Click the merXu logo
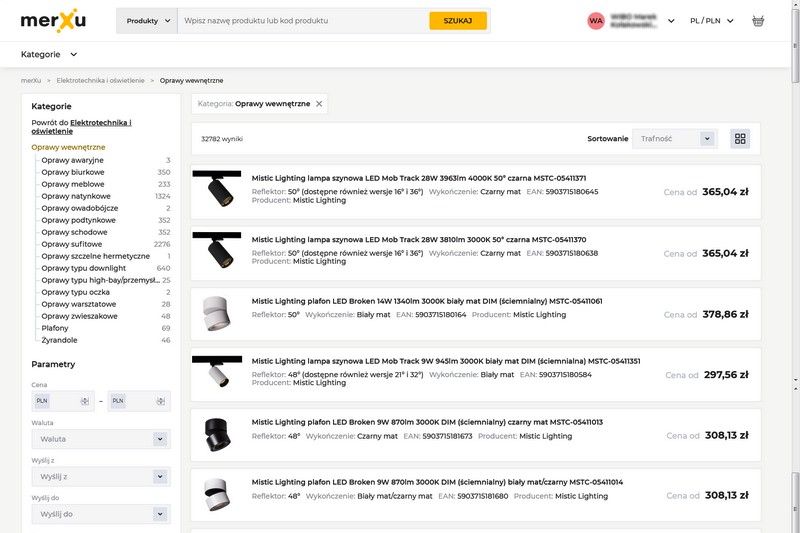This screenshot has height=533, width=800. click(53, 21)
